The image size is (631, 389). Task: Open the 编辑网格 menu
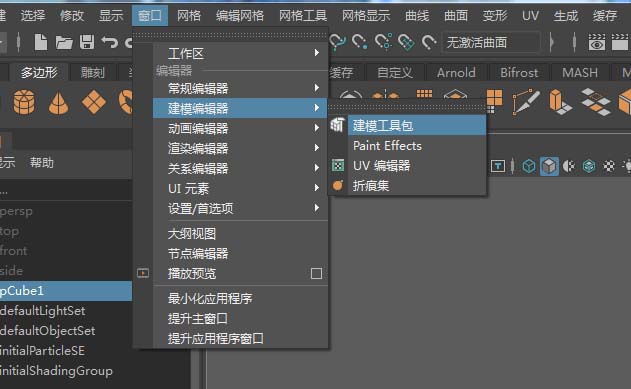[x=240, y=15]
